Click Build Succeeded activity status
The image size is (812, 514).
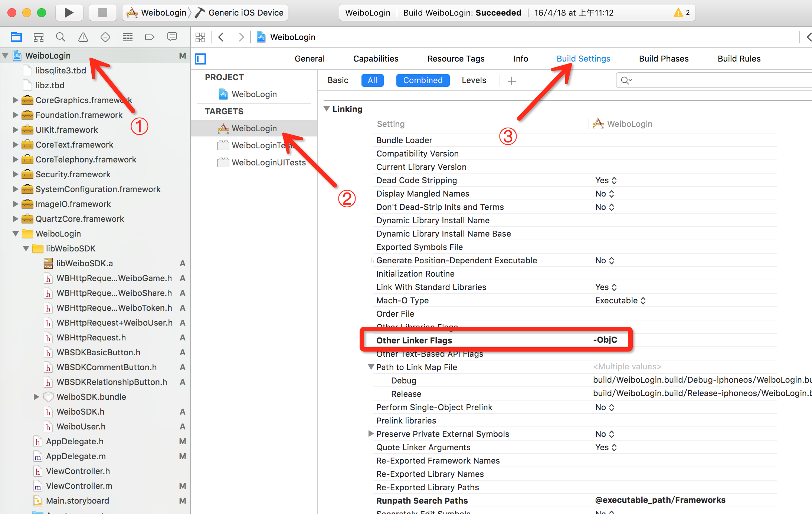pos(462,13)
